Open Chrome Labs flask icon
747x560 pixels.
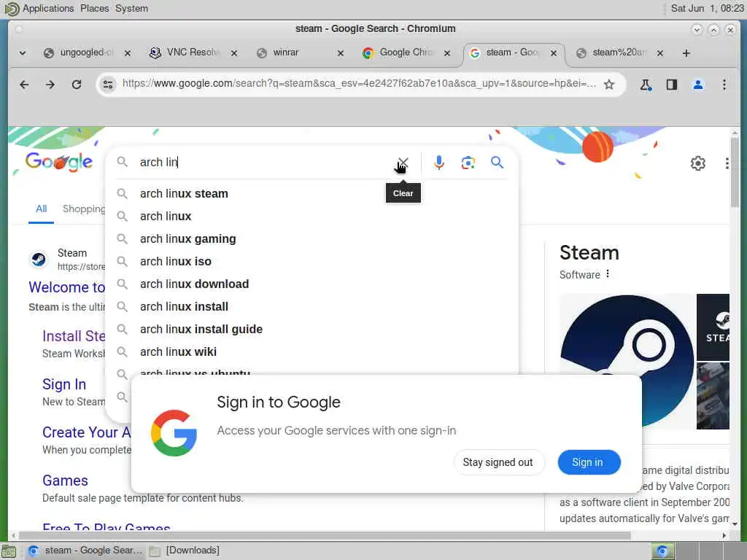[x=646, y=85]
